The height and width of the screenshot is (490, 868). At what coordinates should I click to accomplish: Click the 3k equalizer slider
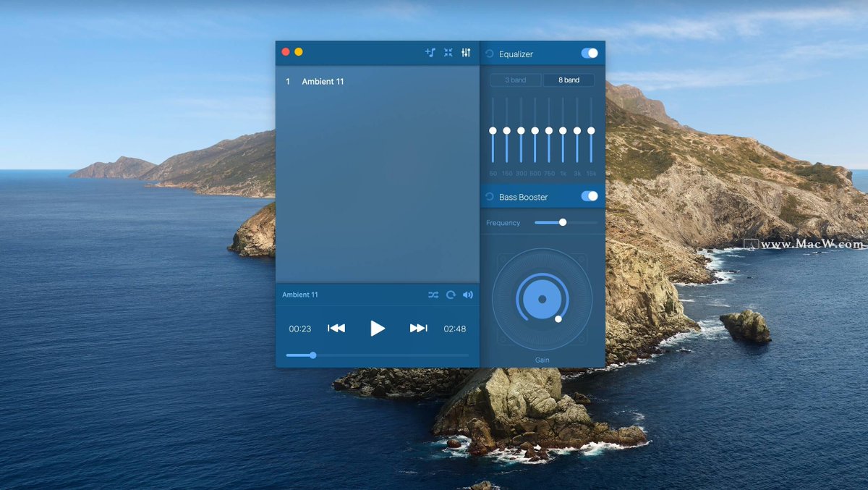[x=577, y=130]
